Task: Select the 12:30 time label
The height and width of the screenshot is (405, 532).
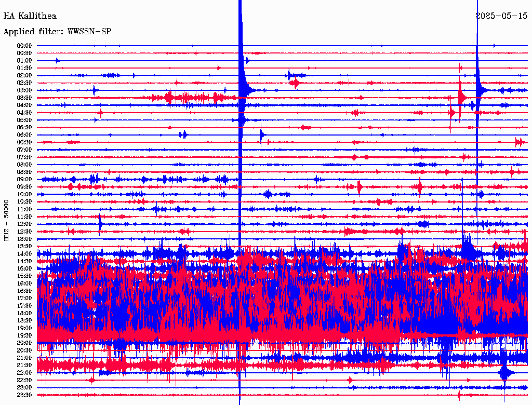Action: click(24, 232)
